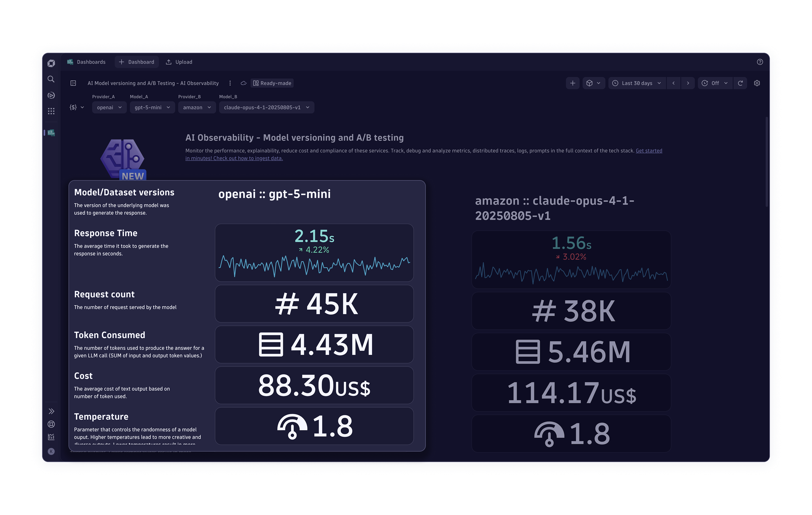The height and width of the screenshot is (515, 812).
Task: Click the plus add-tile icon
Action: pos(572,83)
